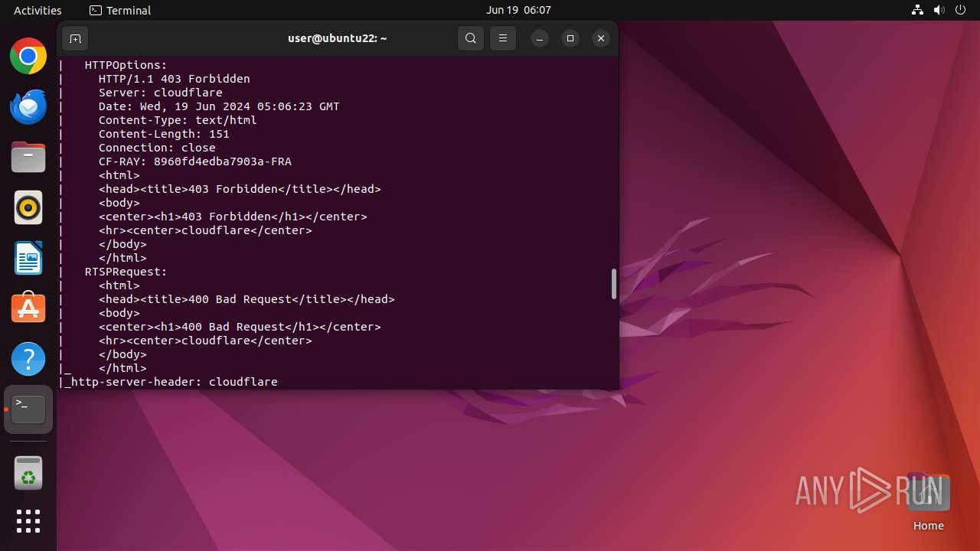Minimize the terminal window
This screenshot has width=980, height=551.
pyautogui.click(x=540, y=38)
